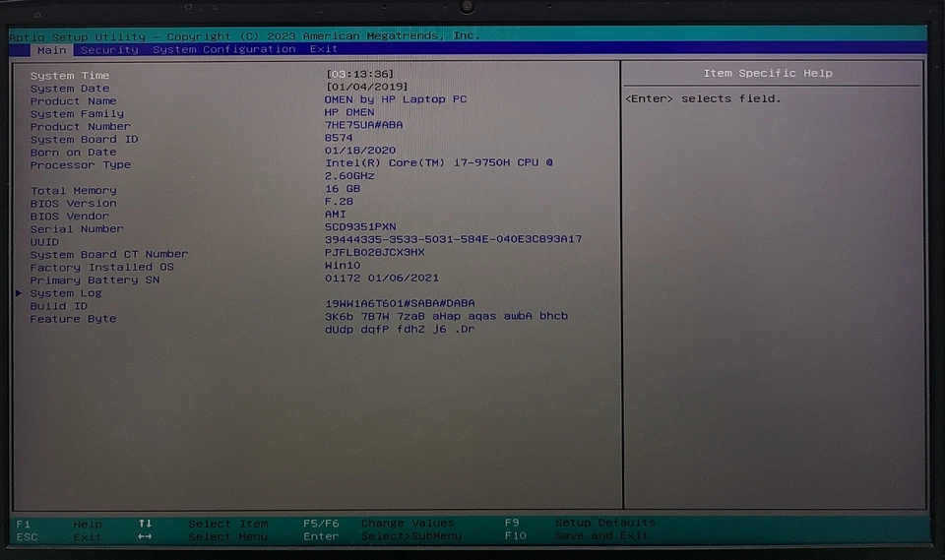Image resolution: width=945 pixels, height=560 pixels.
Task: Click the F10 Save and Exit hint
Action: 576,535
